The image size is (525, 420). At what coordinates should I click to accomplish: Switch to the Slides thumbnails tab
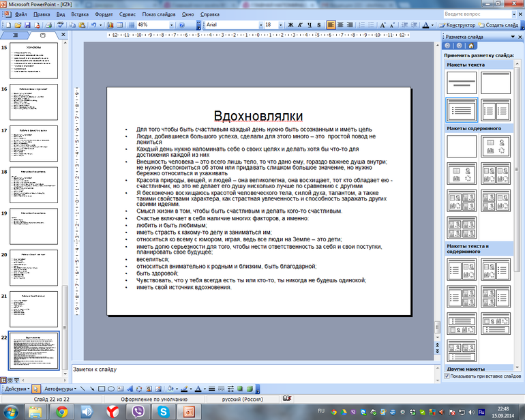pyautogui.click(x=43, y=35)
